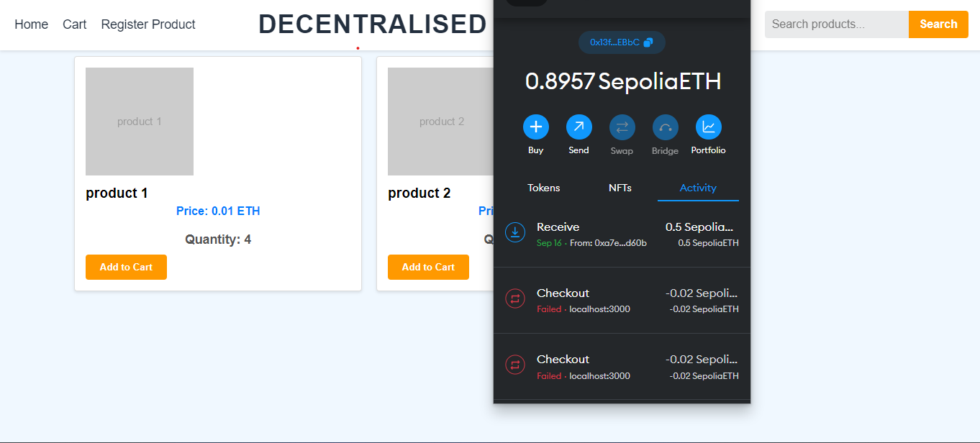980x443 pixels.
Task: Switch to the Tokens tab
Action: (543, 188)
